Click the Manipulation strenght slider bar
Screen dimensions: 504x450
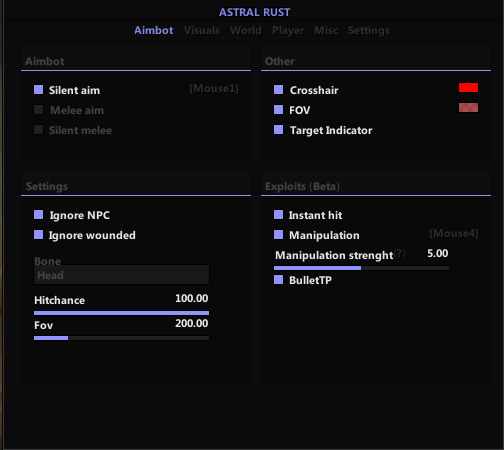coord(362,268)
